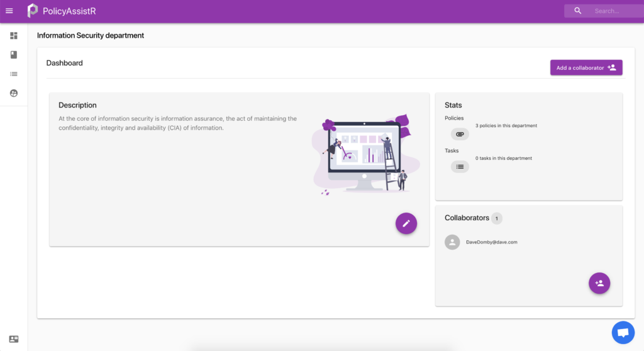Open the group face icon in sidebar
The height and width of the screenshot is (351, 644).
point(14,93)
